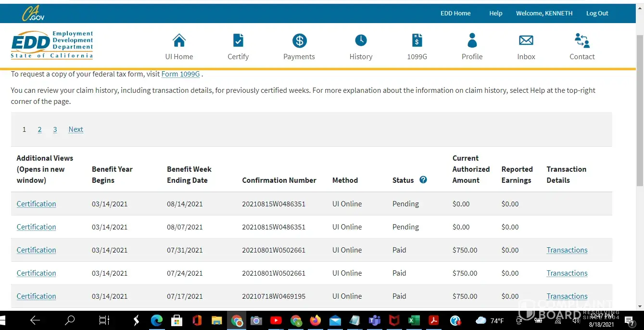The image size is (644, 330).
Task: Click the Status help question mark icon
Action: pyautogui.click(x=423, y=180)
